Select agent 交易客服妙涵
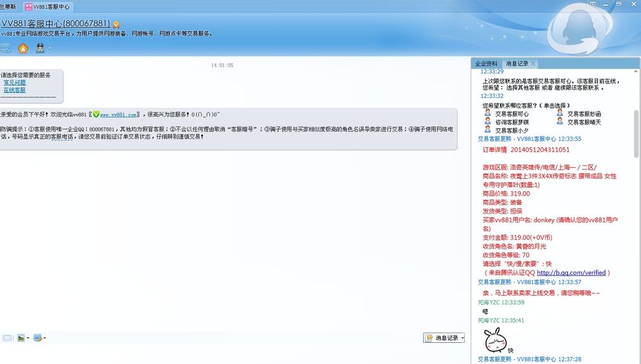This screenshot has height=364, width=641. pyautogui.click(x=584, y=114)
